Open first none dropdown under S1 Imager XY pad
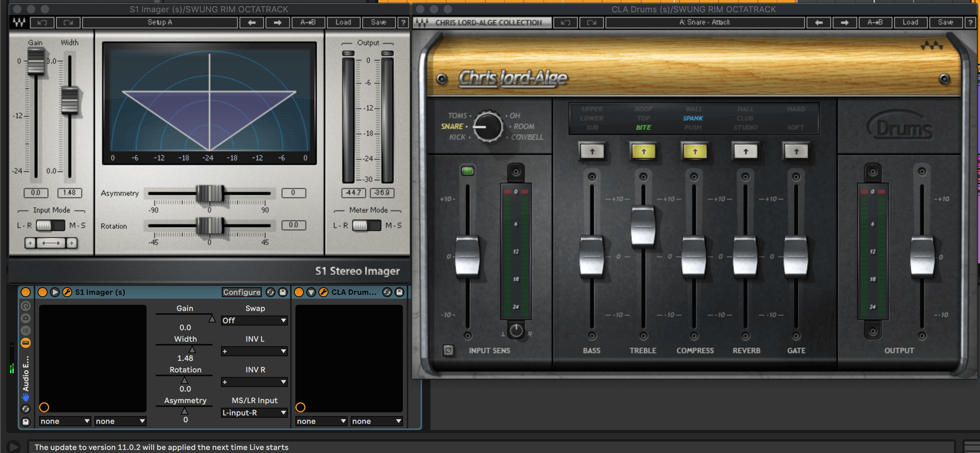980x453 pixels. point(65,421)
